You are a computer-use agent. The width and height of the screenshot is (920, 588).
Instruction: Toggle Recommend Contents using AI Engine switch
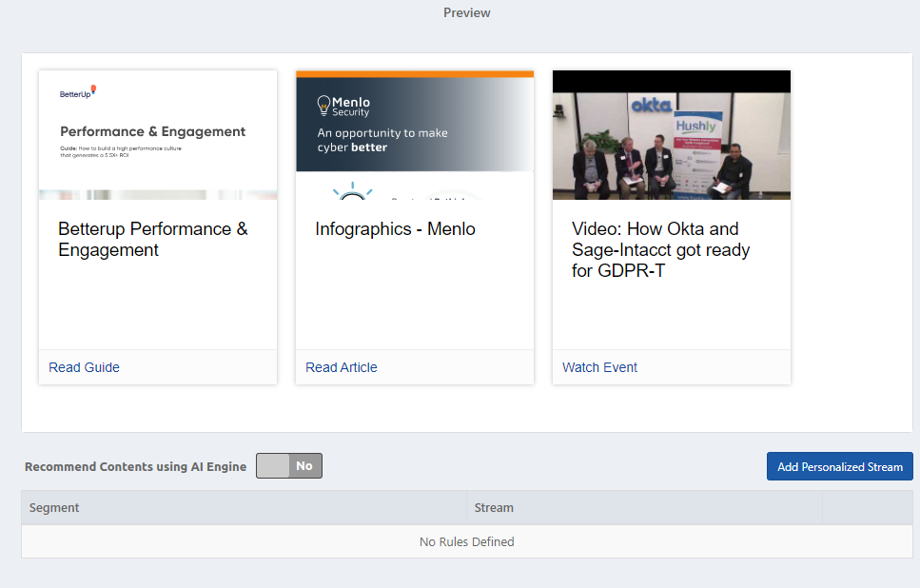click(288, 466)
